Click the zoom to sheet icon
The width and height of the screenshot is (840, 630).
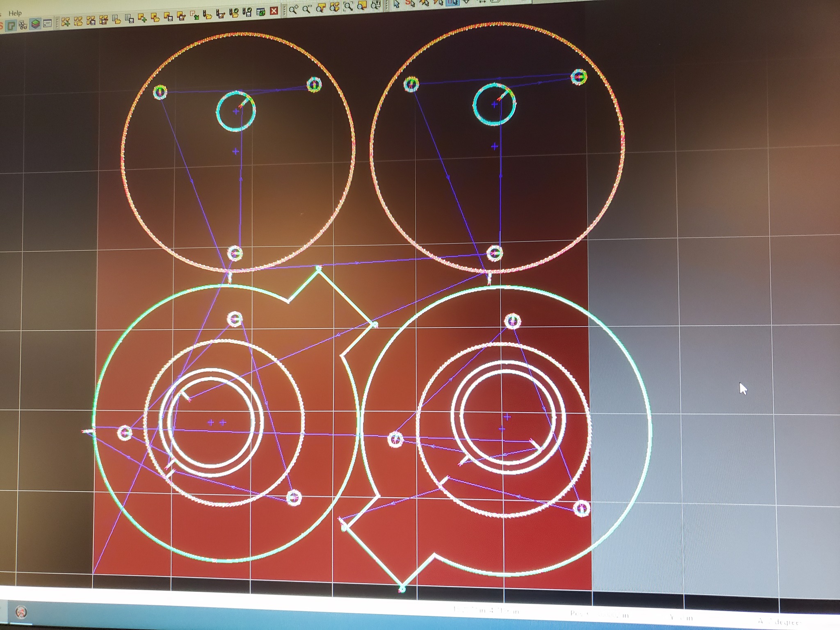(x=362, y=5)
